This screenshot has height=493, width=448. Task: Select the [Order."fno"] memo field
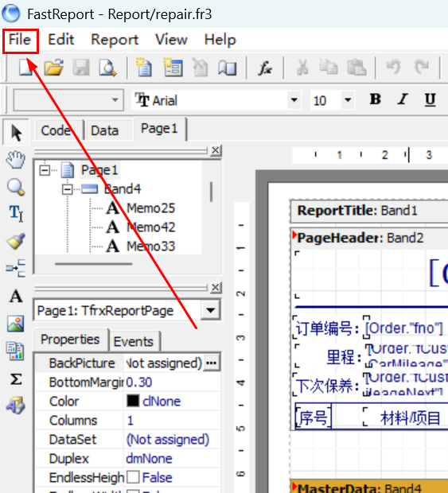(404, 328)
